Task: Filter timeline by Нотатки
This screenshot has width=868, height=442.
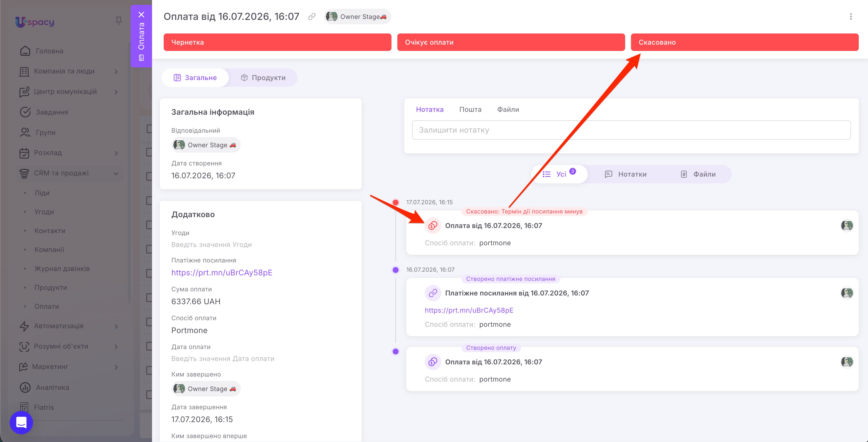Action: coord(626,174)
